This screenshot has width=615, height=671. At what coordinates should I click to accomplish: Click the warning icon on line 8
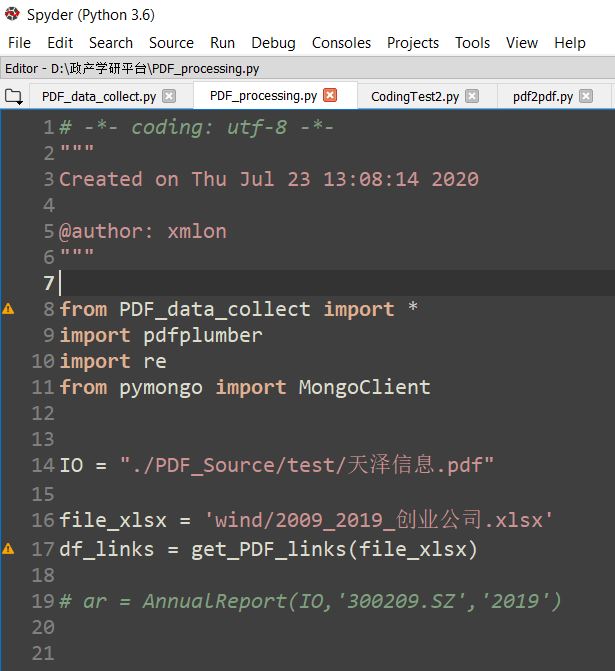pyautogui.click(x=8, y=309)
